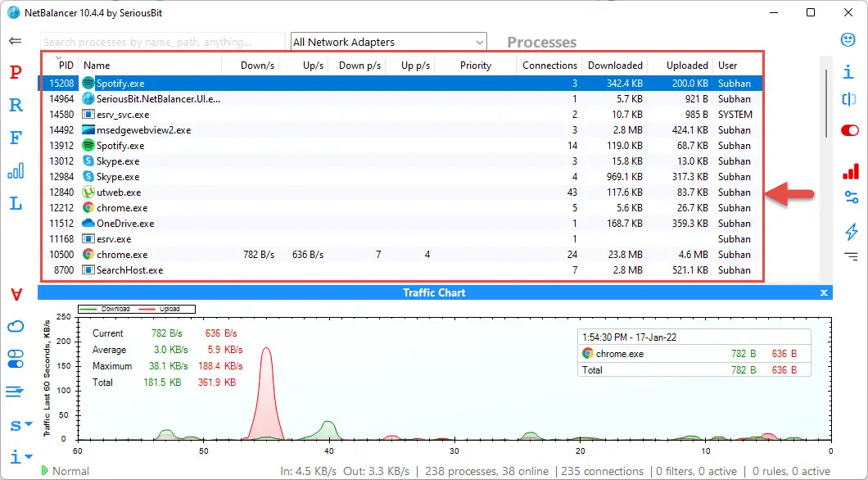The image size is (868, 480).
Task: Click the double toggle switches sidebar icon
Action: click(x=16, y=359)
